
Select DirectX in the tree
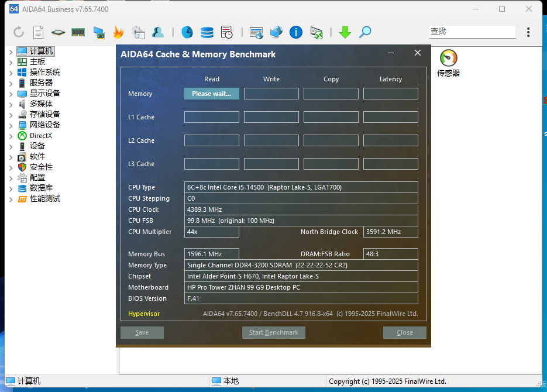pos(41,135)
